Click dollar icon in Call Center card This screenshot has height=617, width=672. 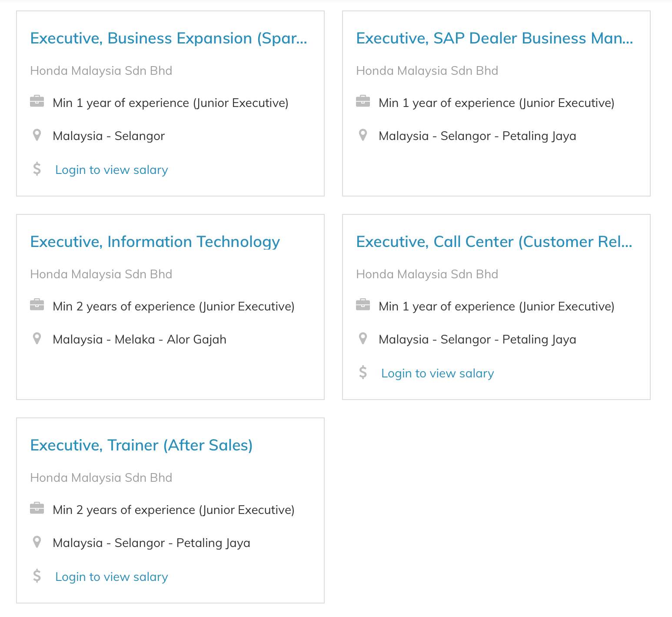point(363,372)
